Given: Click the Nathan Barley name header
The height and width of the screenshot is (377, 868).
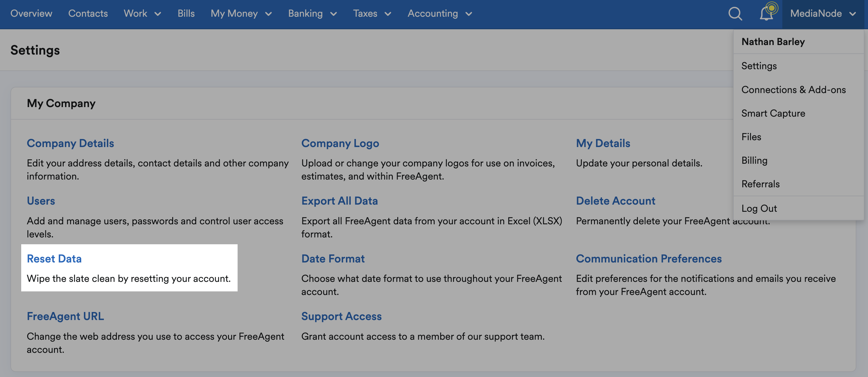Looking at the screenshot, I should [773, 42].
